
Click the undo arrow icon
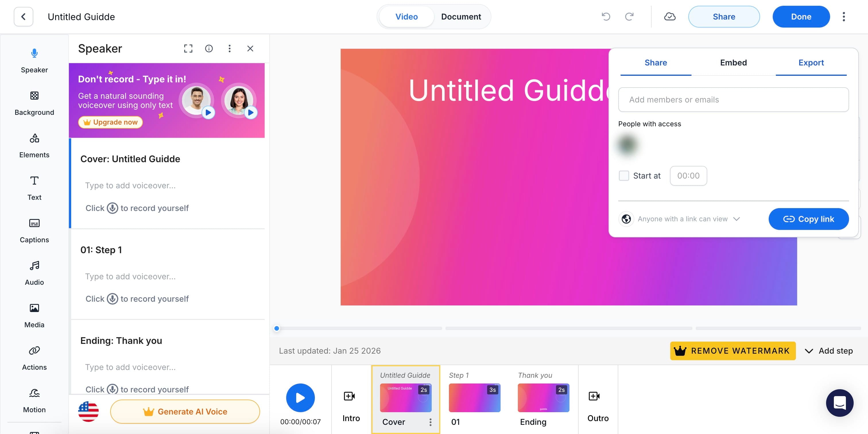click(606, 17)
